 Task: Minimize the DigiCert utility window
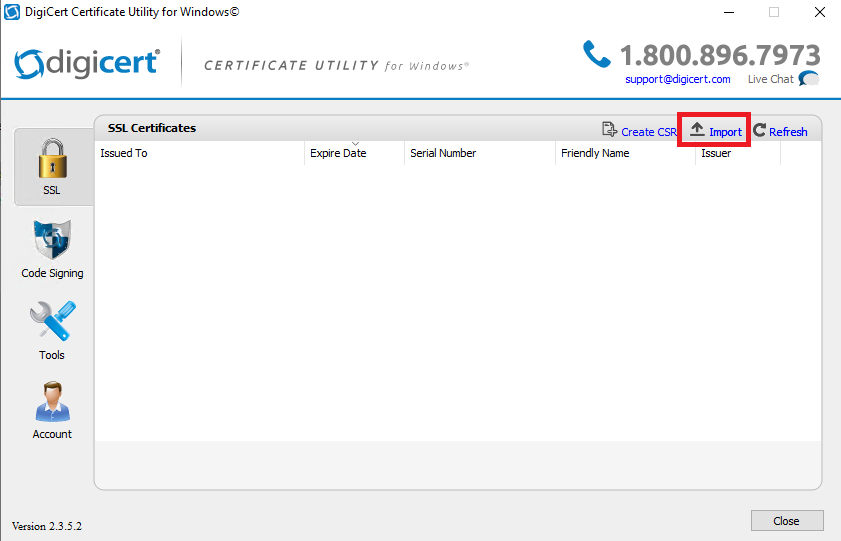point(729,12)
